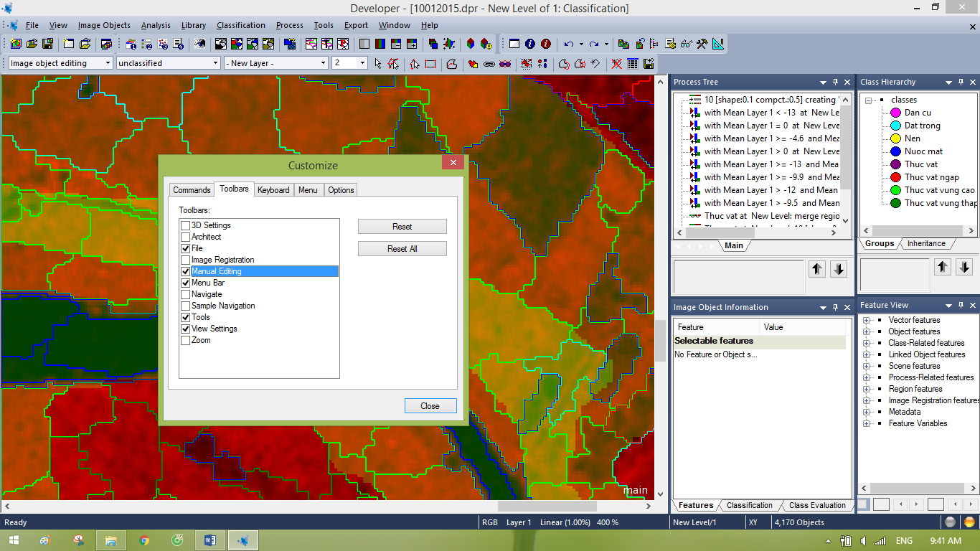980x551 pixels.
Task: Expand Object features in Feature View
Action: (866, 331)
